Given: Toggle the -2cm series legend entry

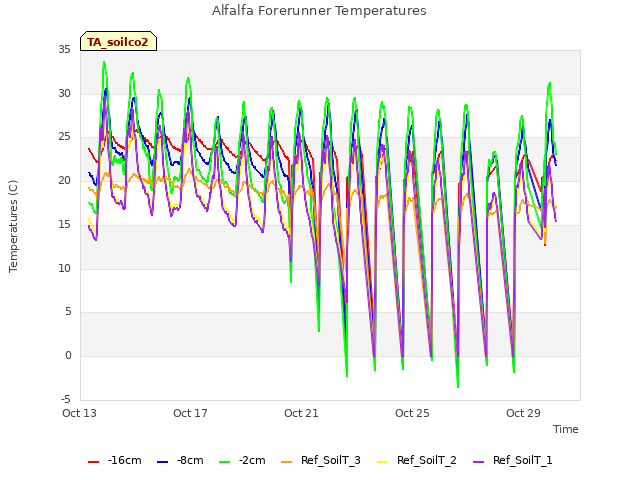Looking at the screenshot, I should click(242, 460).
